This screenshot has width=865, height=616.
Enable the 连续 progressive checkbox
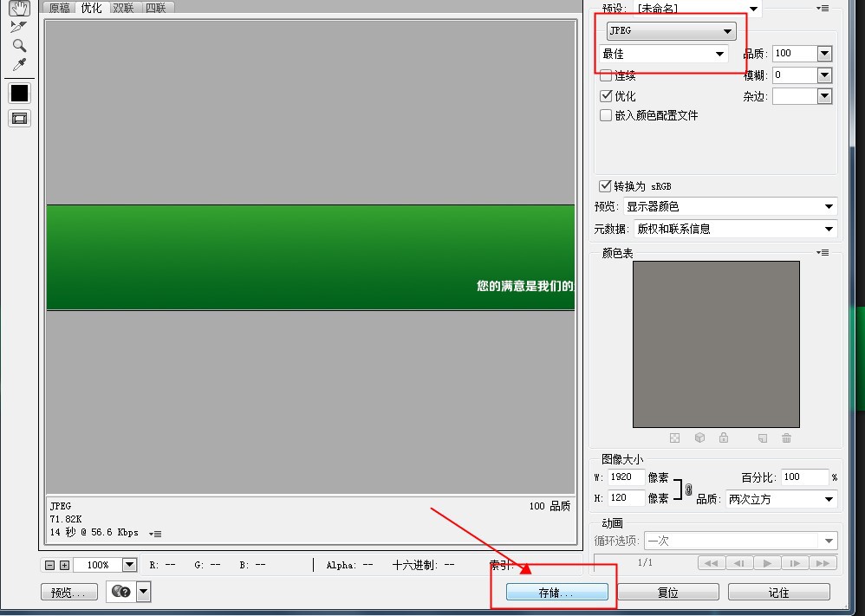coord(606,75)
